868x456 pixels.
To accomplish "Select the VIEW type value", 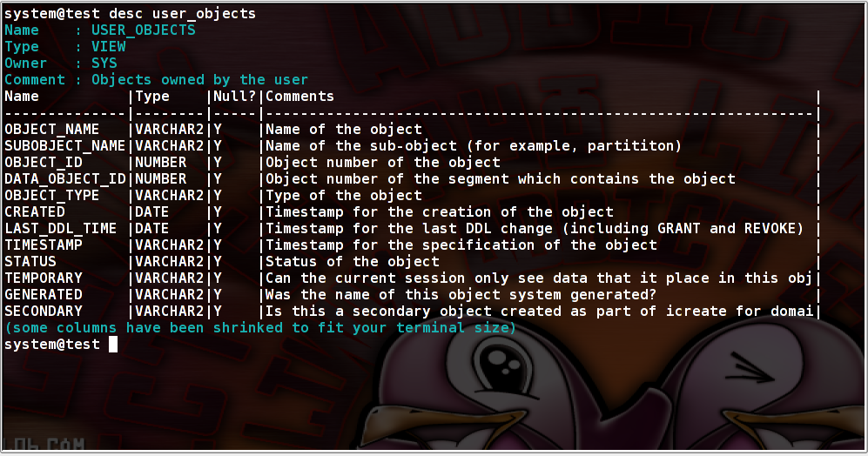I will tap(109, 46).
